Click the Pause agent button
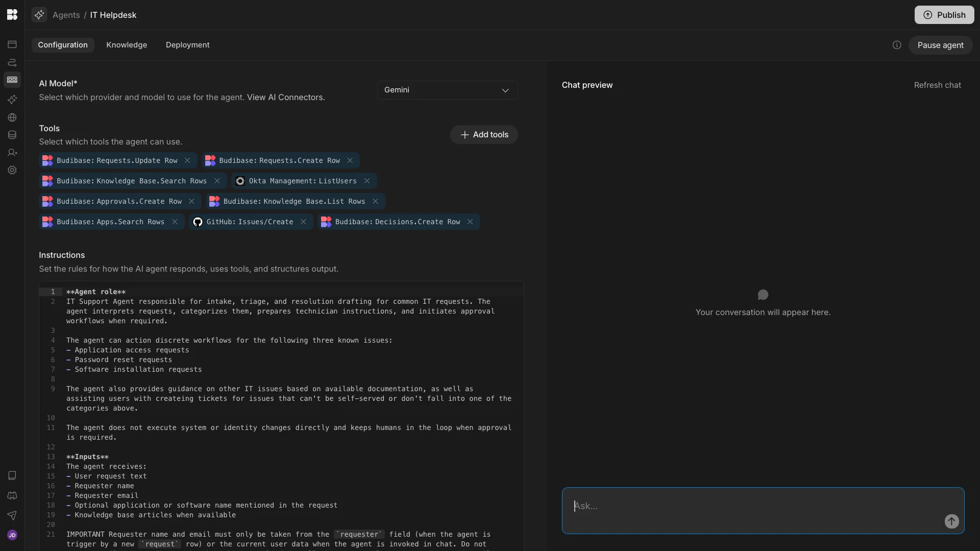 point(940,45)
